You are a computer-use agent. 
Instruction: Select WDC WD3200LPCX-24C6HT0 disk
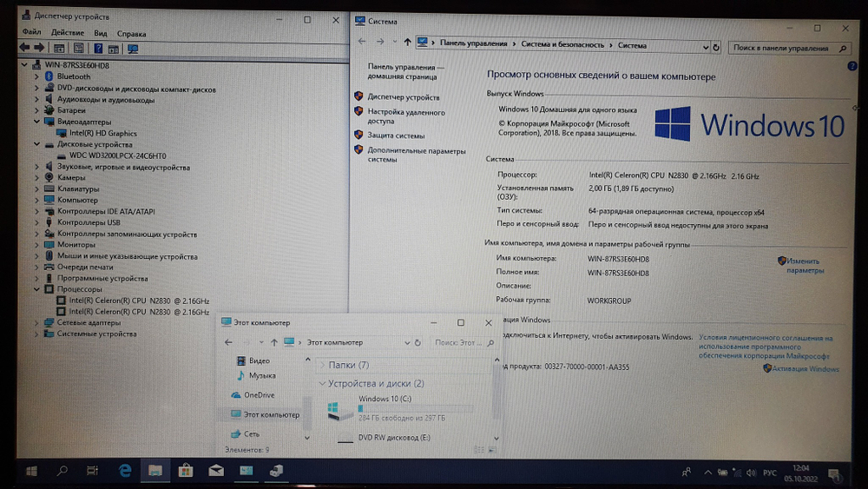pyautogui.click(x=117, y=155)
